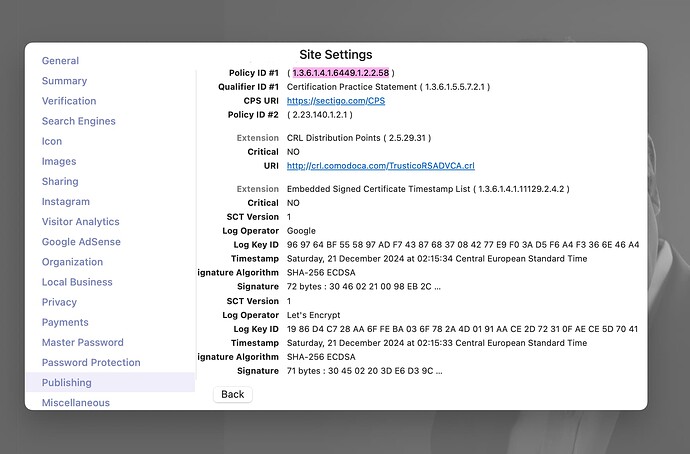This screenshot has width=690, height=454.
Task: Select the highlighted Publishing section
Action: (110, 382)
